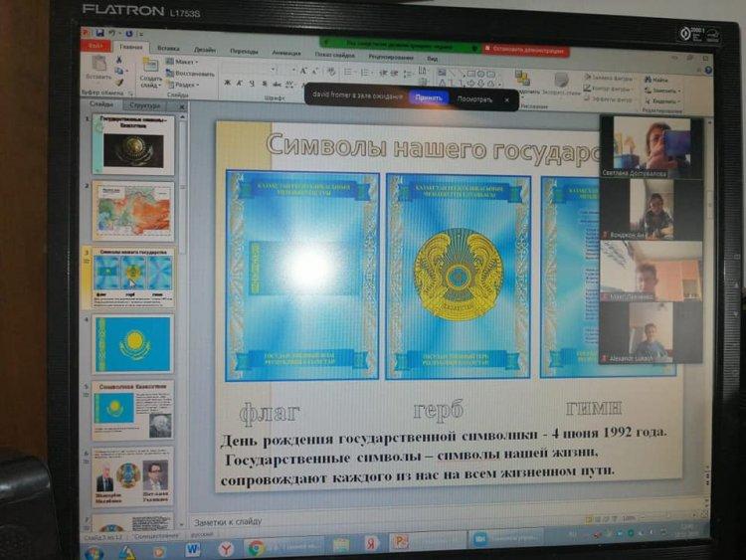
Task: Click the numbered list icon
Action: tap(366, 73)
